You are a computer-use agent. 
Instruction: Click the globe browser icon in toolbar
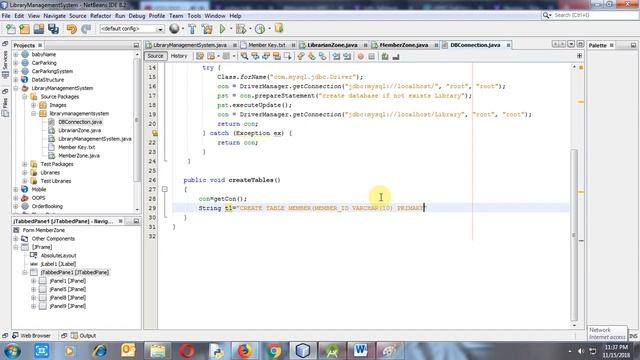[174, 29]
